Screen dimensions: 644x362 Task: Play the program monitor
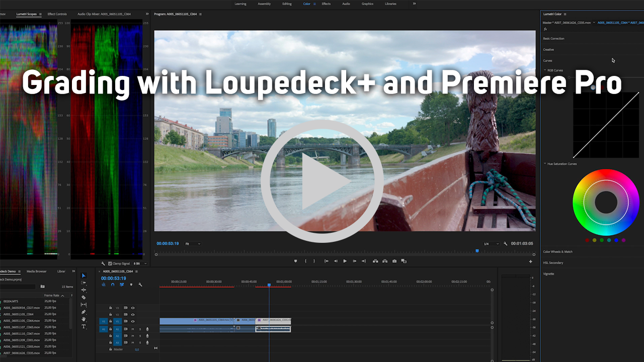pos(345,261)
